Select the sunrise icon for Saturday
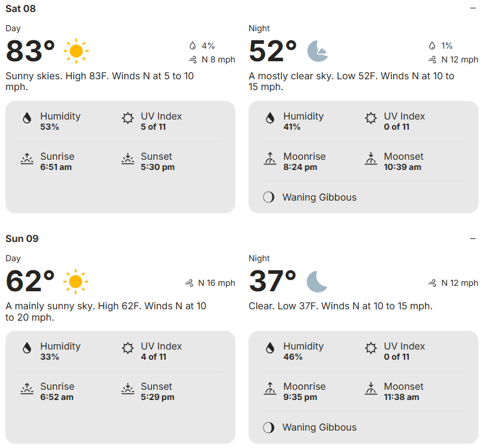The height and width of the screenshot is (448, 485). coord(27,159)
